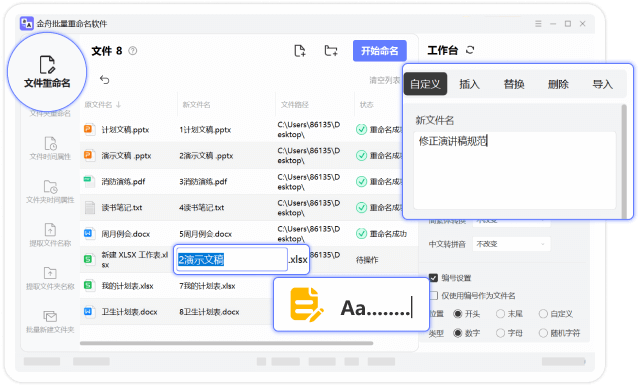Click the 新文件名 column header

[x=196, y=105]
